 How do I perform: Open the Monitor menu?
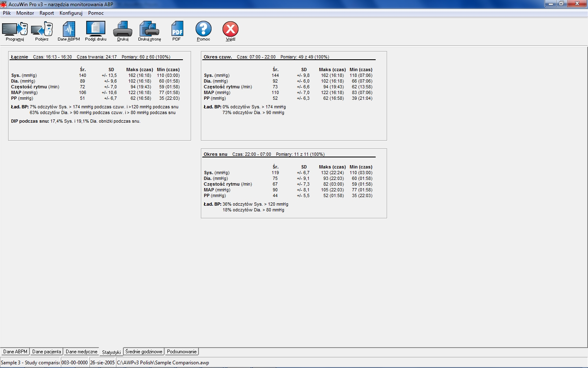pos(25,13)
